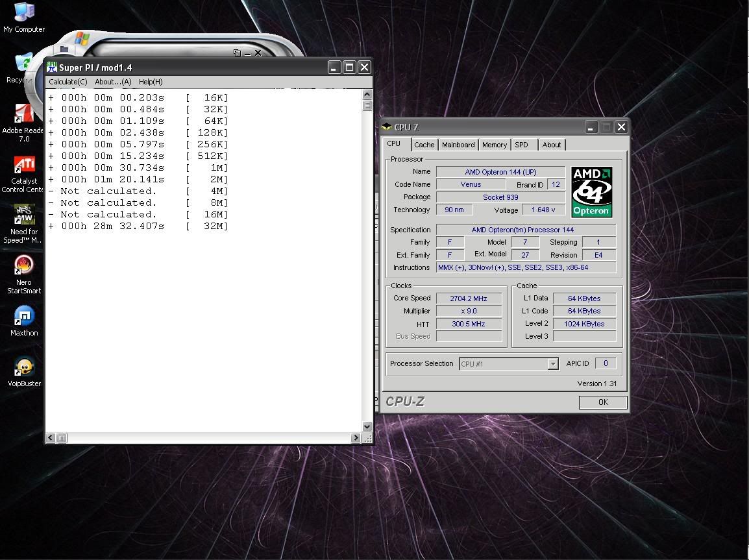Click the 32M result line in Super PI
This screenshot has width=749, height=560.
coord(138,226)
